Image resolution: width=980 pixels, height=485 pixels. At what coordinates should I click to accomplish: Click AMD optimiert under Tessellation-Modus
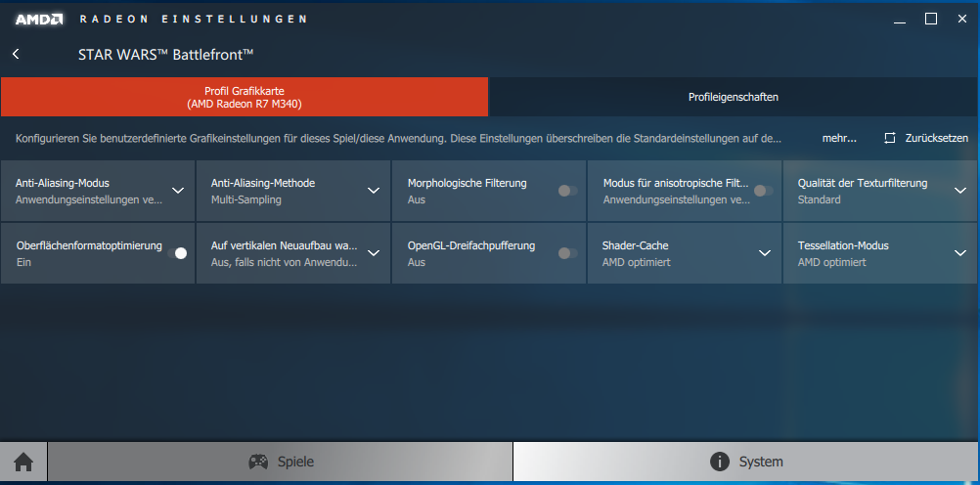pyautogui.click(x=832, y=262)
